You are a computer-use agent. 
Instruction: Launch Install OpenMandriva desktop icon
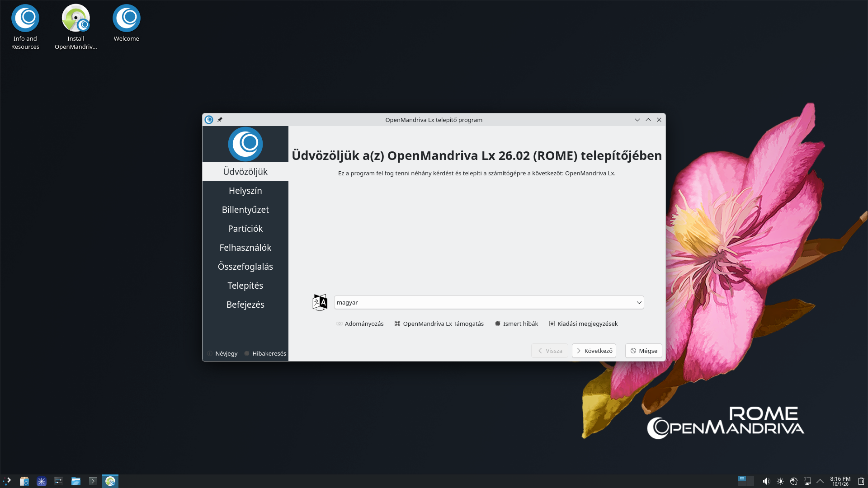(x=76, y=27)
